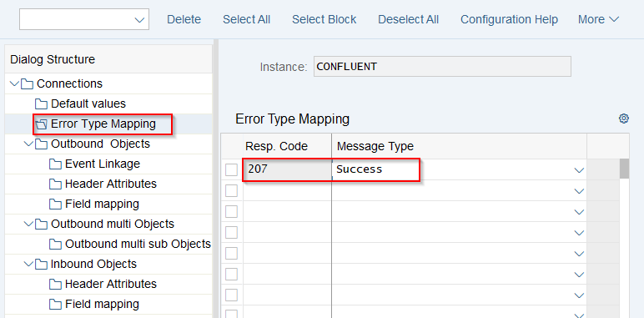This screenshot has height=318, width=644.
Task: Select Event Linkage tree item
Action: click(x=103, y=164)
